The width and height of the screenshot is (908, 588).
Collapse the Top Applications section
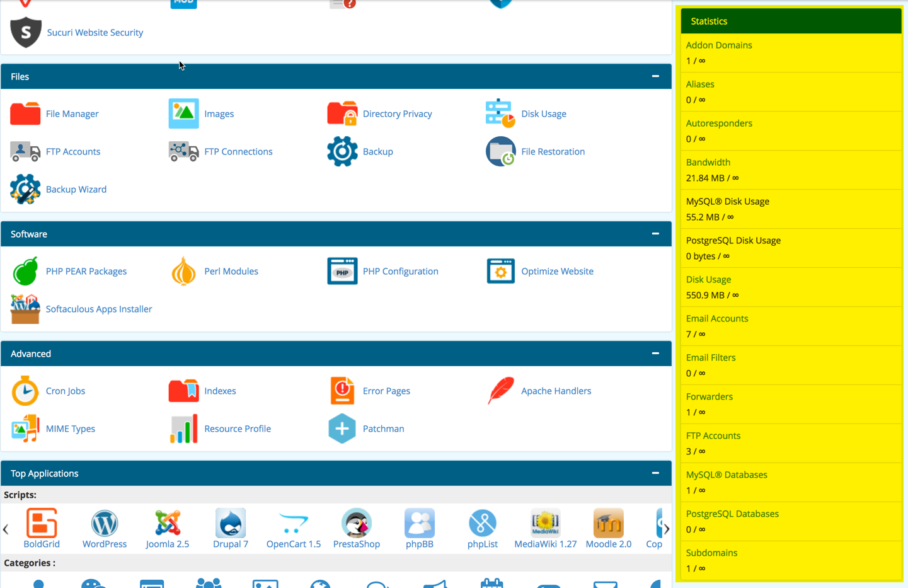tap(655, 473)
